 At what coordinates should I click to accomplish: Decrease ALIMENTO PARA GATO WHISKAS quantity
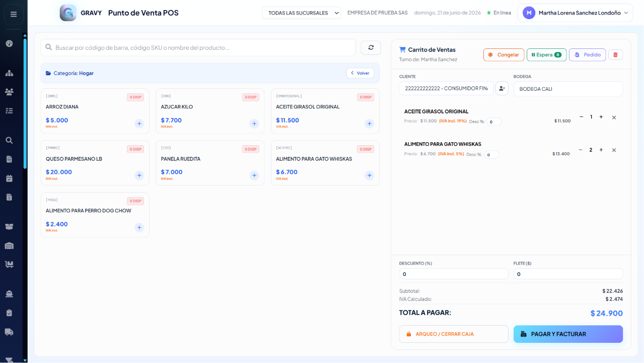(x=581, y=150)
